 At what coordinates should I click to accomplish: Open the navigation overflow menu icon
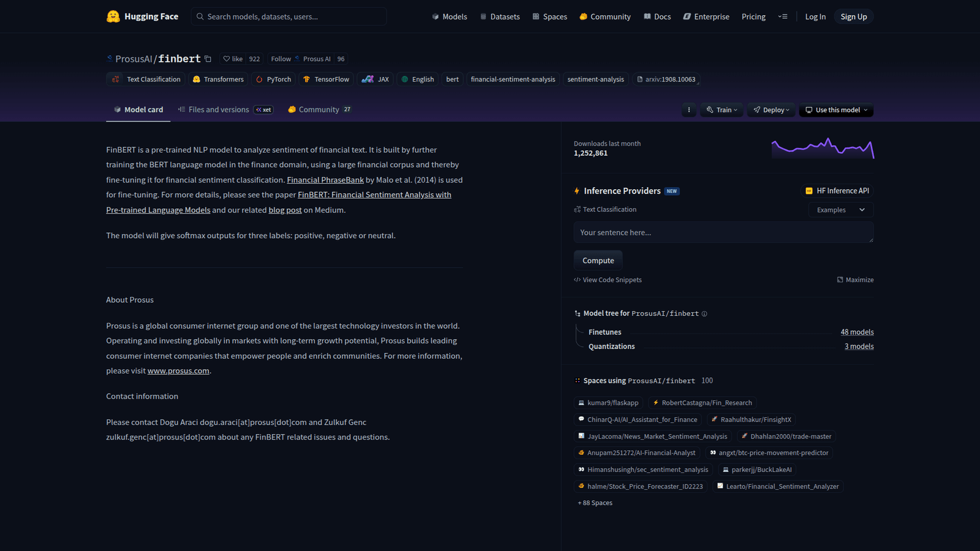[782, 17]
